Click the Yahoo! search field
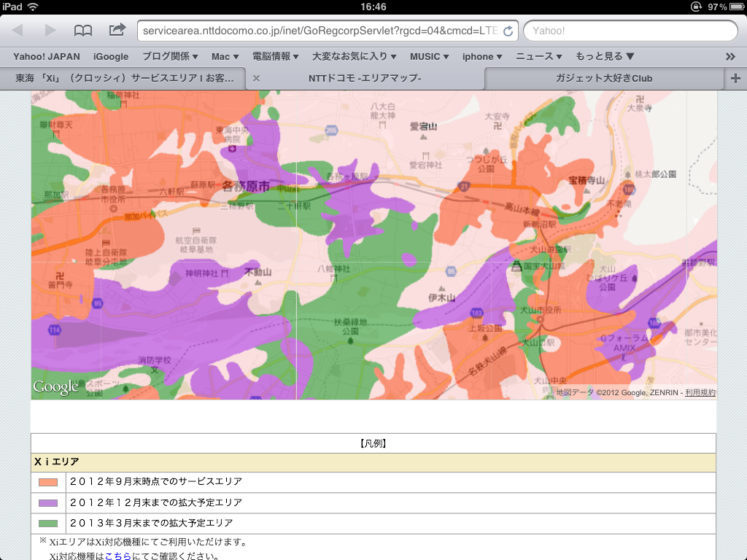747x560 pixels. tap(630, 31)
